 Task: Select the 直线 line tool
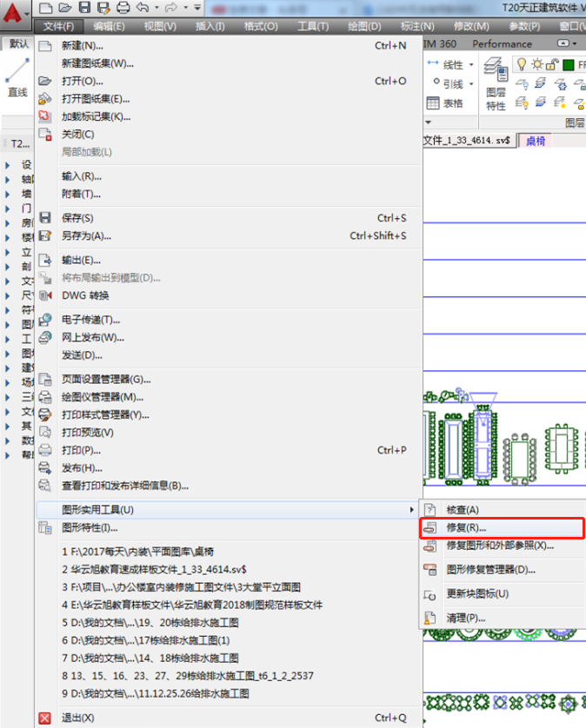coord(17,76)
